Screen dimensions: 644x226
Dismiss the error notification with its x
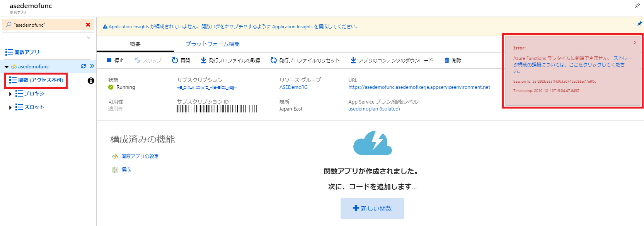pyautogui.click(x=635, y=42)
